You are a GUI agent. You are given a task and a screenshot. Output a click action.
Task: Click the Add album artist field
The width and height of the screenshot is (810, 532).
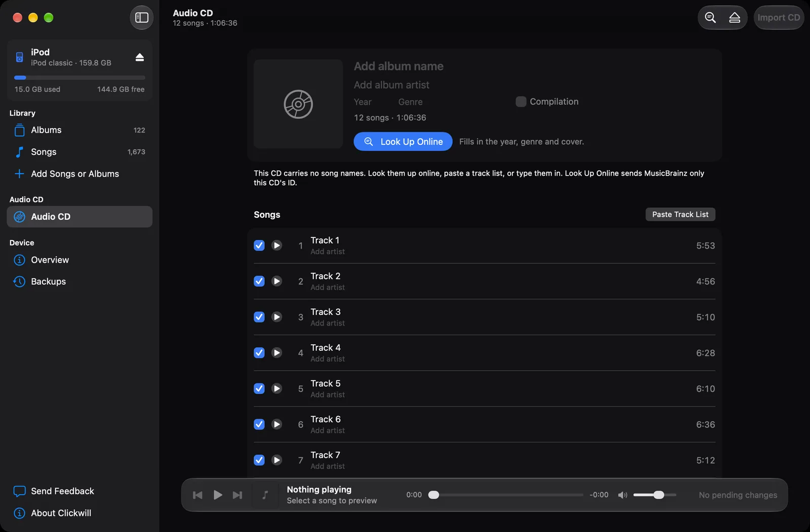coord(391,85)
